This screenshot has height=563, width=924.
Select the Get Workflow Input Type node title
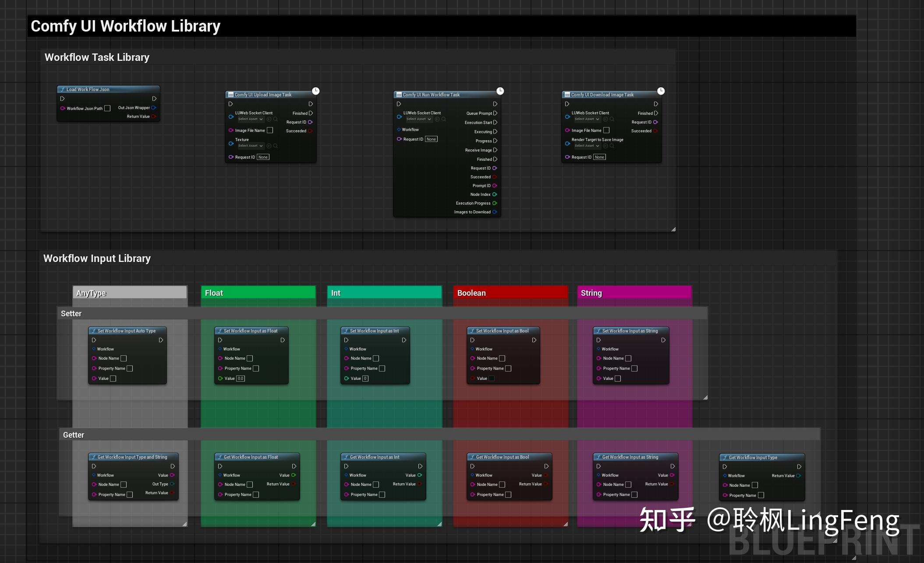click(753, 457)
